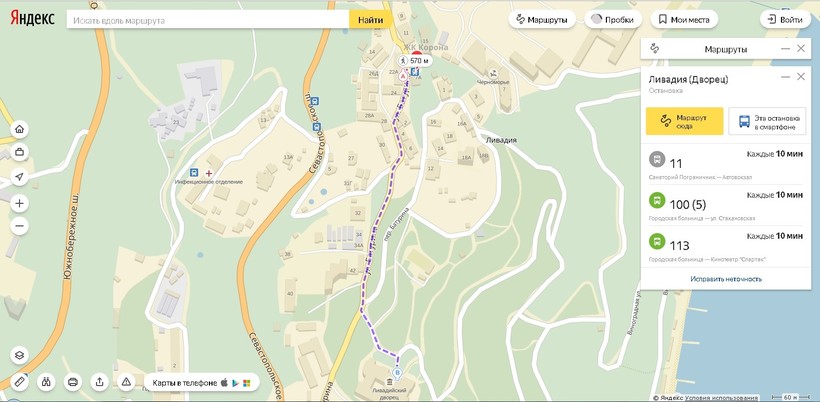Click the work briefcase icon
The image size is (820, 402).
click(19, 153)
